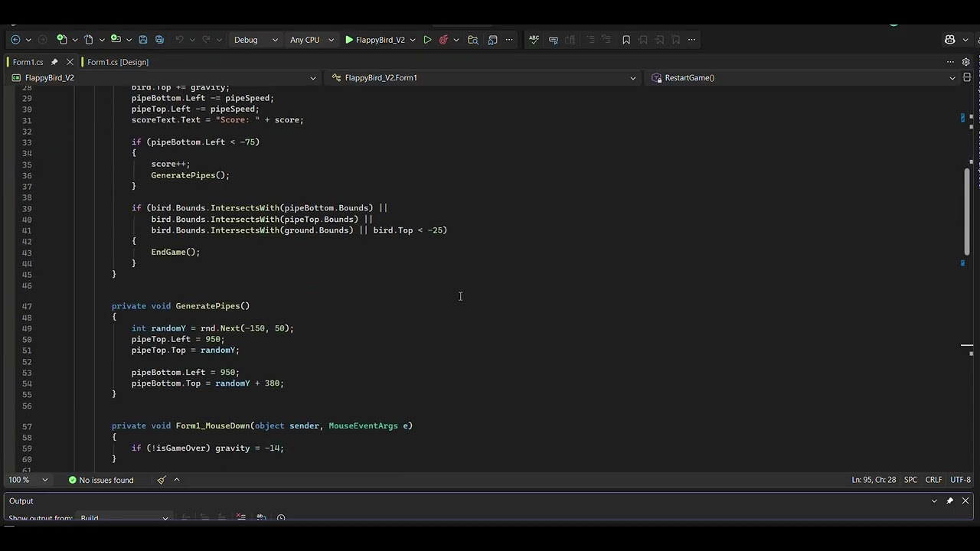Click the Find in Files icon

point(473,40)
